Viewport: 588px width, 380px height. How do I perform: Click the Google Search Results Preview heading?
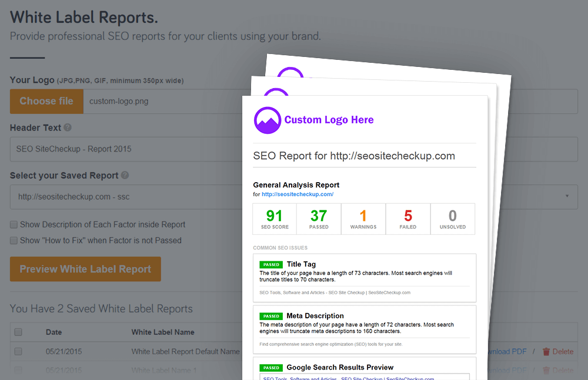340,367
